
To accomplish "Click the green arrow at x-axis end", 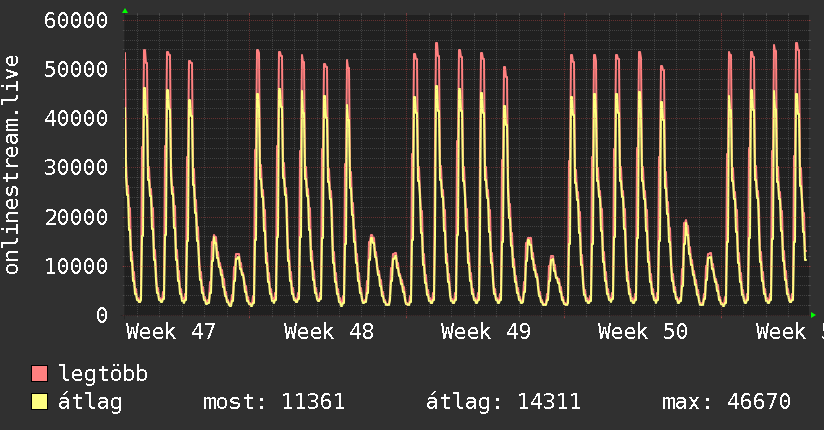I will [813, 315].
